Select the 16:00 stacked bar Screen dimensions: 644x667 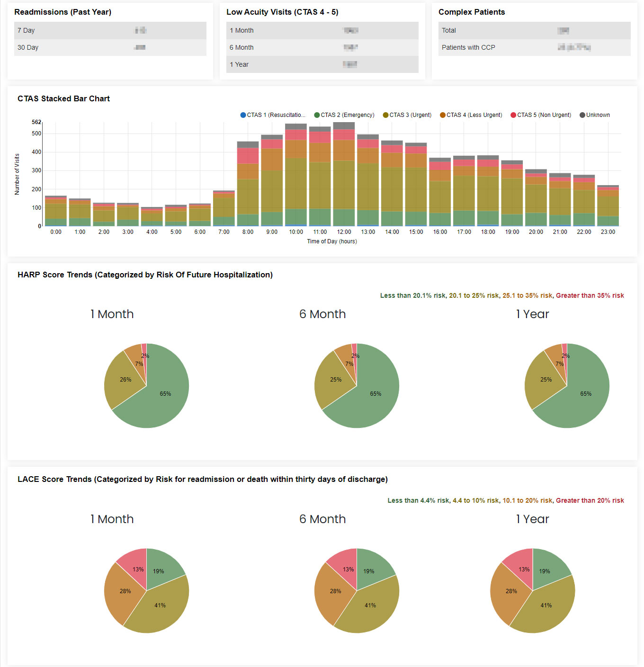pyautogui.click(x=440, y=192)
